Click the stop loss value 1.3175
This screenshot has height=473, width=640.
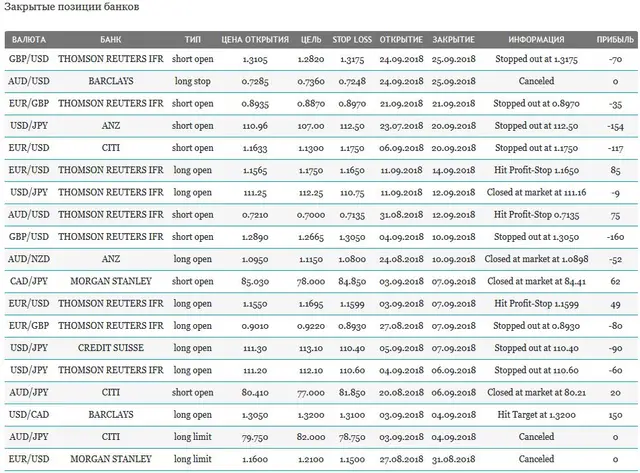[352, 59]
